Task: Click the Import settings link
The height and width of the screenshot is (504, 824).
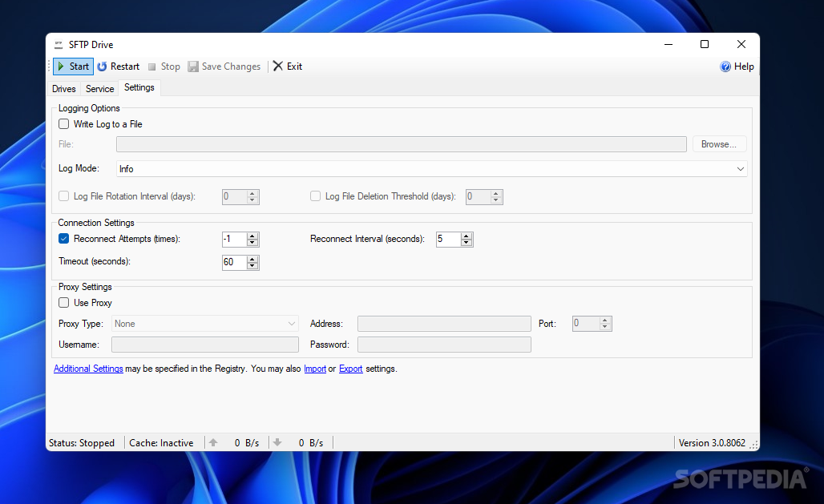Action: coord(315,369)
